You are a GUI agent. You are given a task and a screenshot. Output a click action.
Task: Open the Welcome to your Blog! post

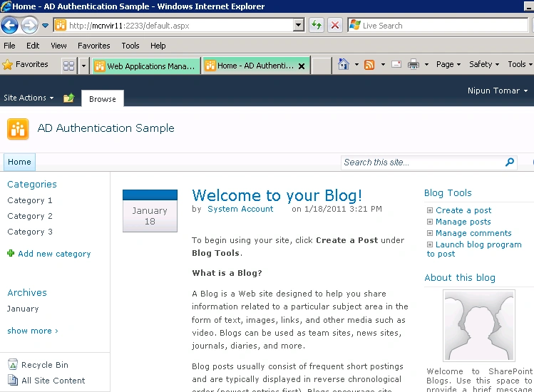click(277, 195)
